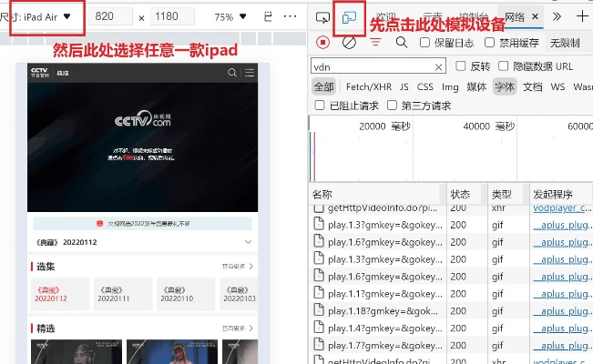Filter requests by Fetch/XHR

(x=369, y=87)
